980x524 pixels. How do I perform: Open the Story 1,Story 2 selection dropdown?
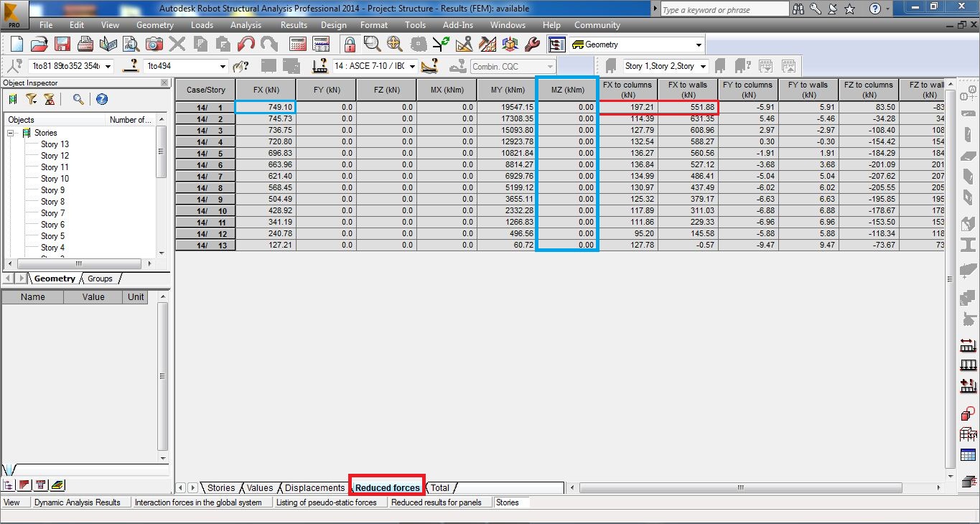[703, 66]
